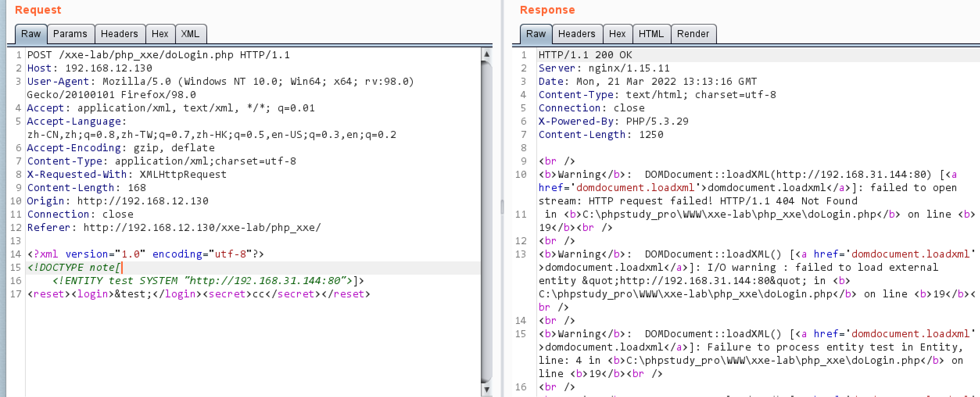Switch to the Request XML tab
The width and height of the screenshot is (980, 397).
190,34
